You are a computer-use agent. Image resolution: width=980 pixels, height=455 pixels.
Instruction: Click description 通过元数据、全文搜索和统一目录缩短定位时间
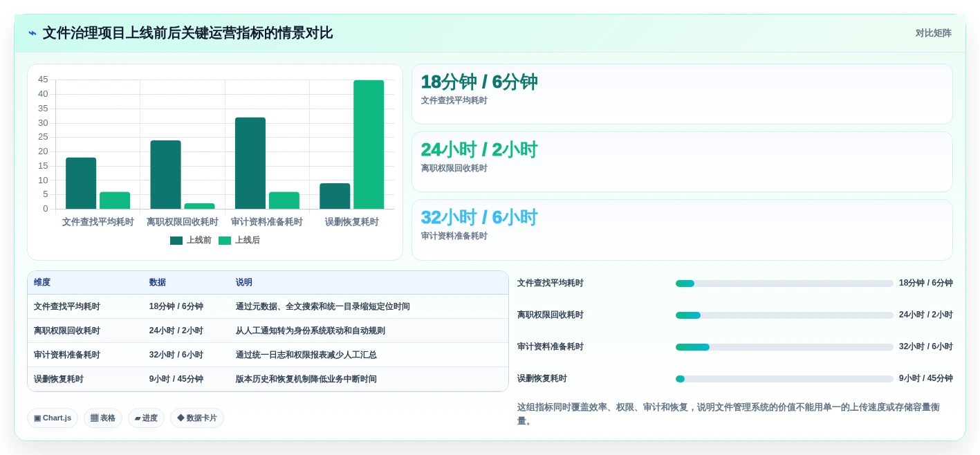tap(323, 306)
